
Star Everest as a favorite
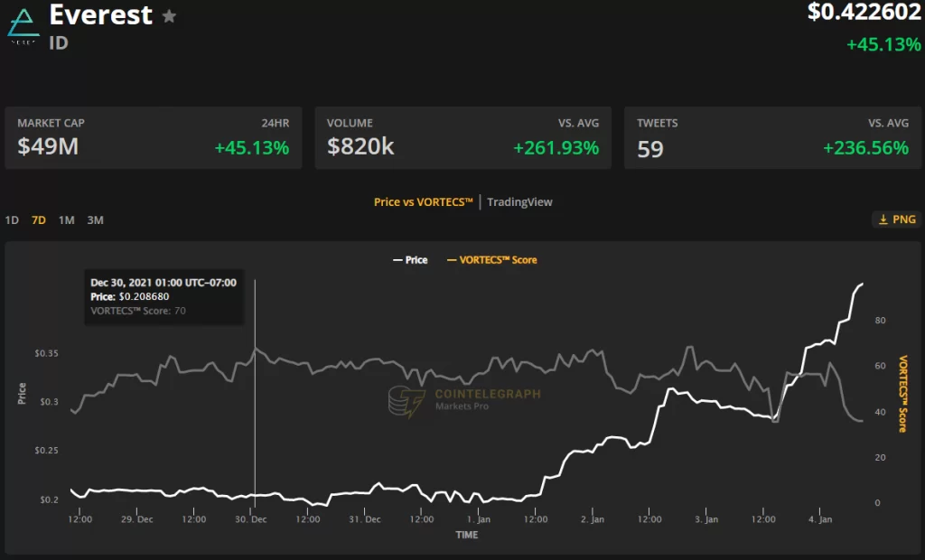[x=169, y=16]
